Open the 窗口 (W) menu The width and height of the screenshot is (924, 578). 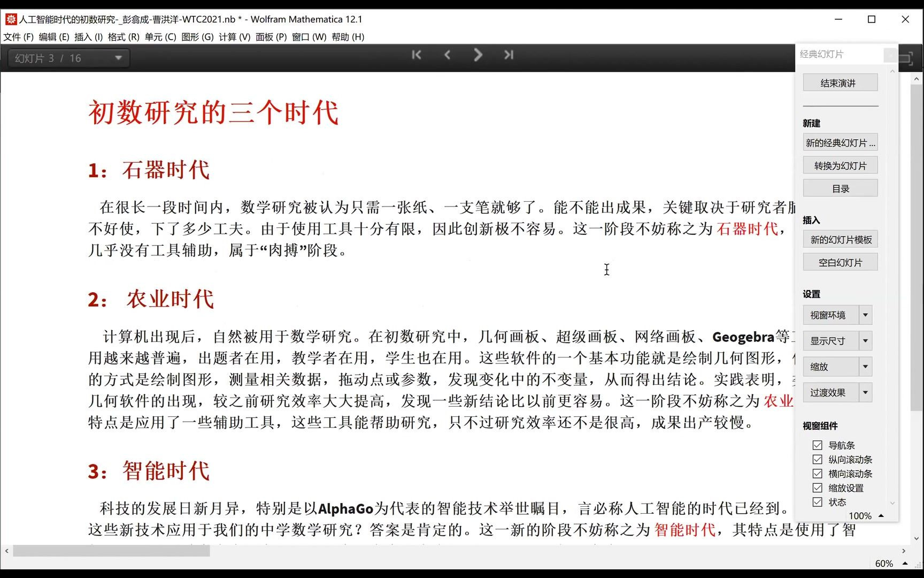(x=309, y=37)
